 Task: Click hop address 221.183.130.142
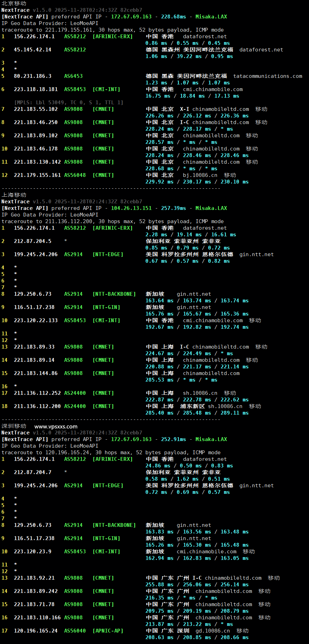pos(37,162)
